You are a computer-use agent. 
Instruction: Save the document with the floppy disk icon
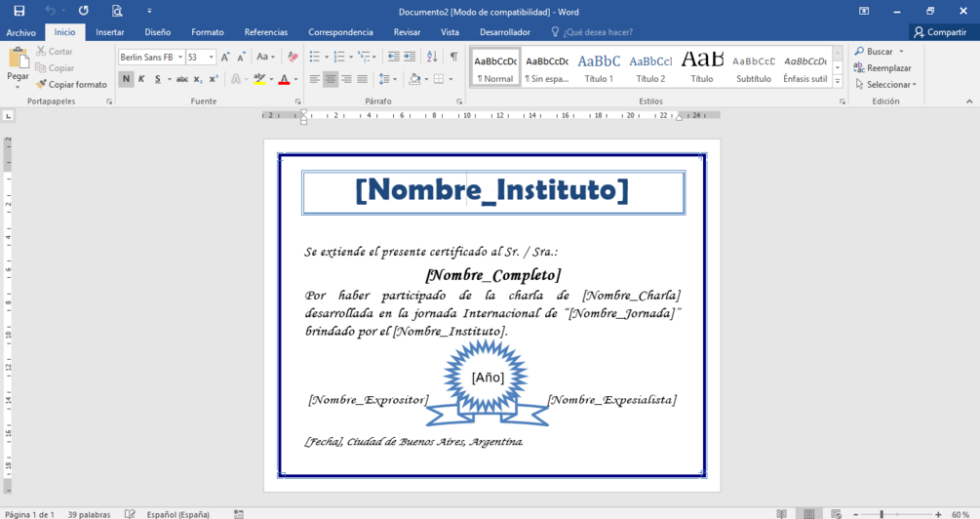(x=20, y=11)
